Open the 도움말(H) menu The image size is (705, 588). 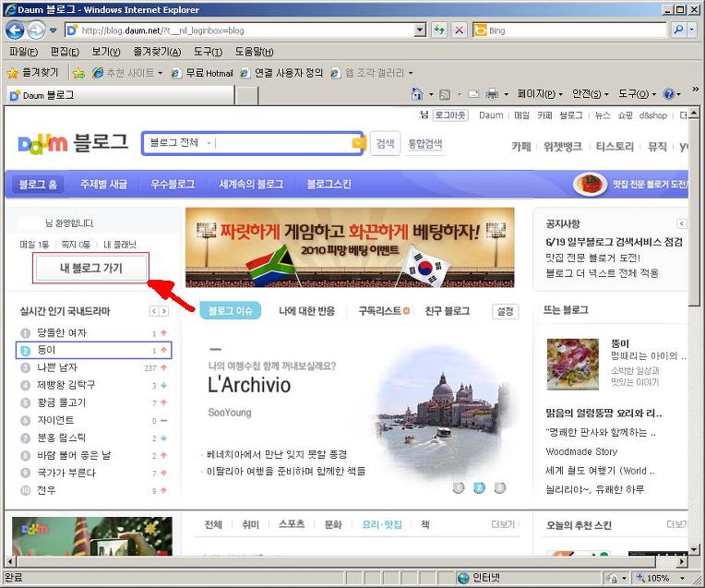(254, 52)
